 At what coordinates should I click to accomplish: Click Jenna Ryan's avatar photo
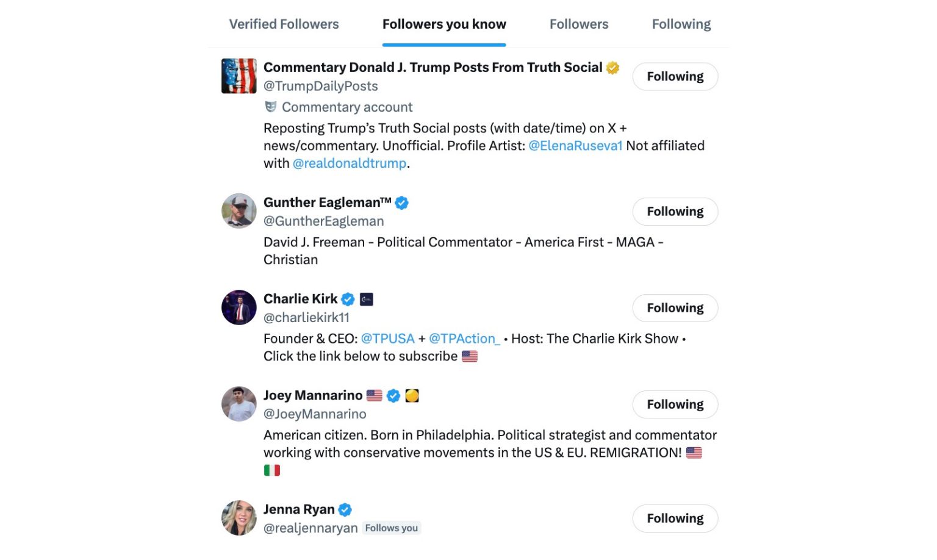[x=239, y=518]
